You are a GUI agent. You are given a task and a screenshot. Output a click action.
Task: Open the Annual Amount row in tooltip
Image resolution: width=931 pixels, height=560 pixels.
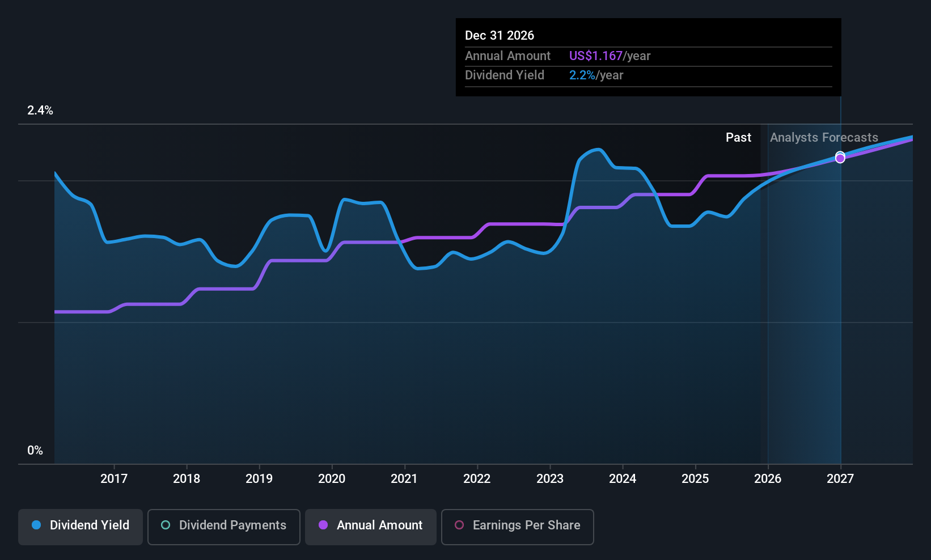click(507, 56)
